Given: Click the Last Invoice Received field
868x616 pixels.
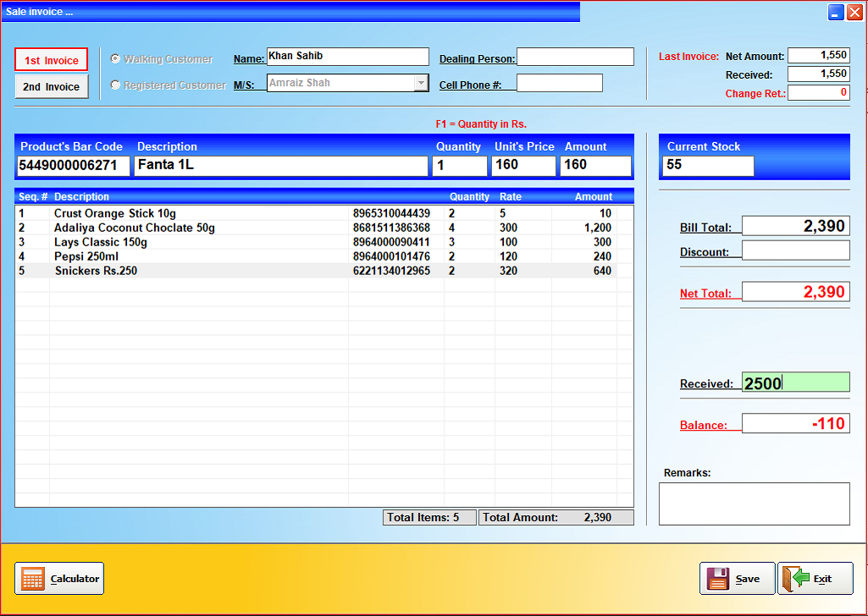Looking at the screenshot, I should point(819,74).
